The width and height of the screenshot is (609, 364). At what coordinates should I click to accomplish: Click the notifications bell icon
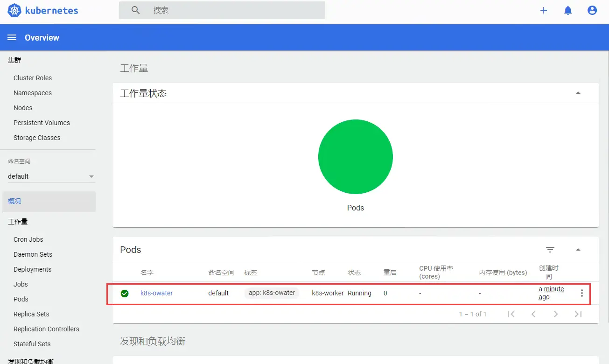coord(568,10)
